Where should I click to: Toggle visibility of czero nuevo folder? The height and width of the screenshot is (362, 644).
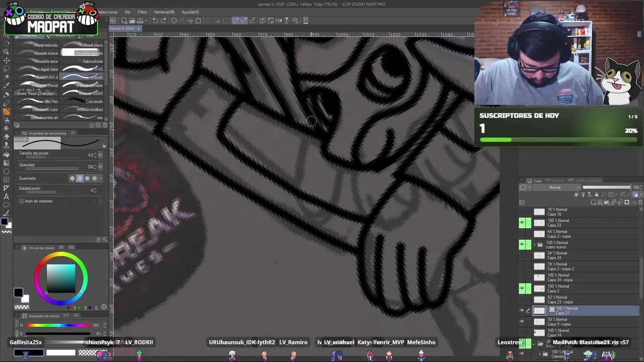pos(522,245)
